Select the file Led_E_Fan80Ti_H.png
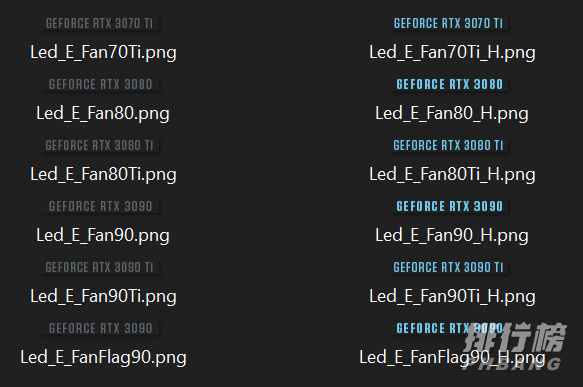Viewport: 583px width, 387px height. coord(452,174)
